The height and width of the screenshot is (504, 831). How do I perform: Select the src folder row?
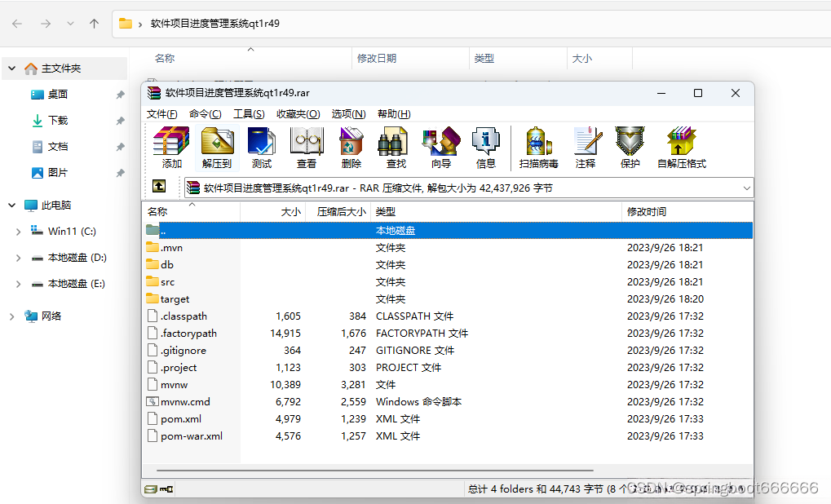(448, 282)
